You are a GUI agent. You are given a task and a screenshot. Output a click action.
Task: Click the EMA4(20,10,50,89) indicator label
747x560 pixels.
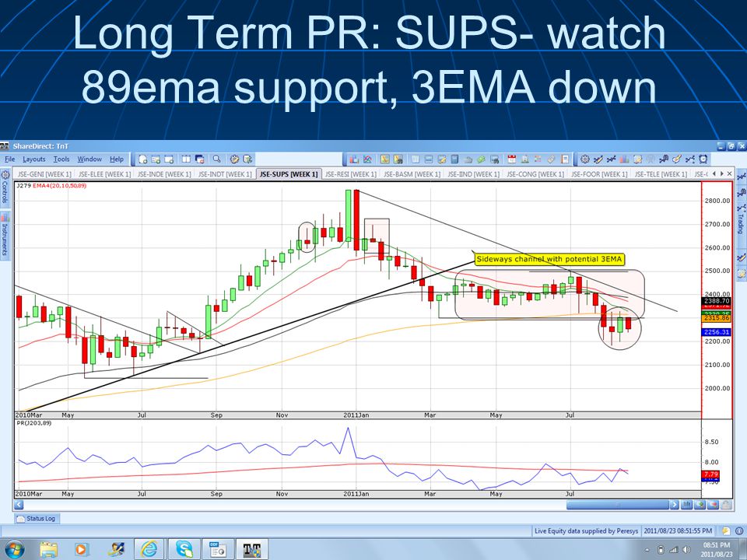pyautogui.click(x=60, y=186)
